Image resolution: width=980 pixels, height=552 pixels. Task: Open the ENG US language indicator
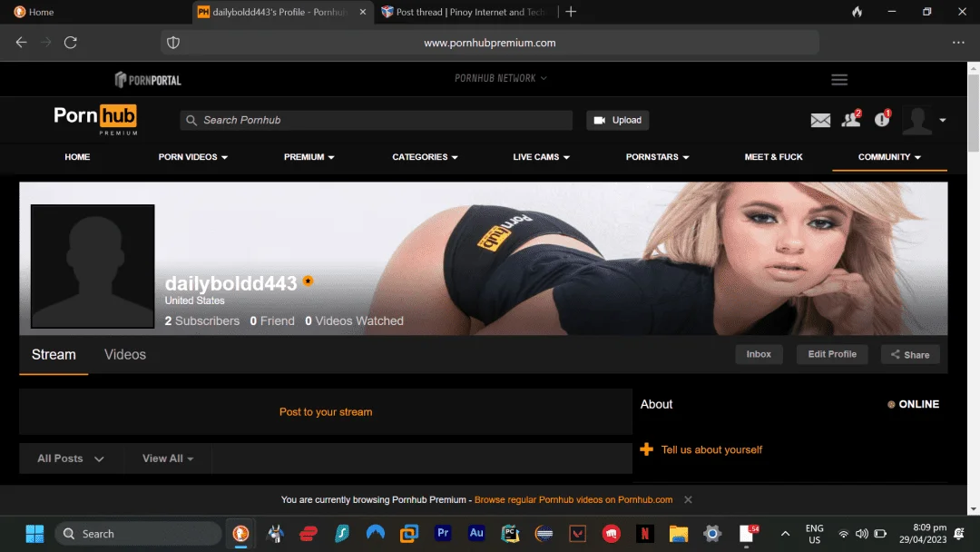pos(814,534)
